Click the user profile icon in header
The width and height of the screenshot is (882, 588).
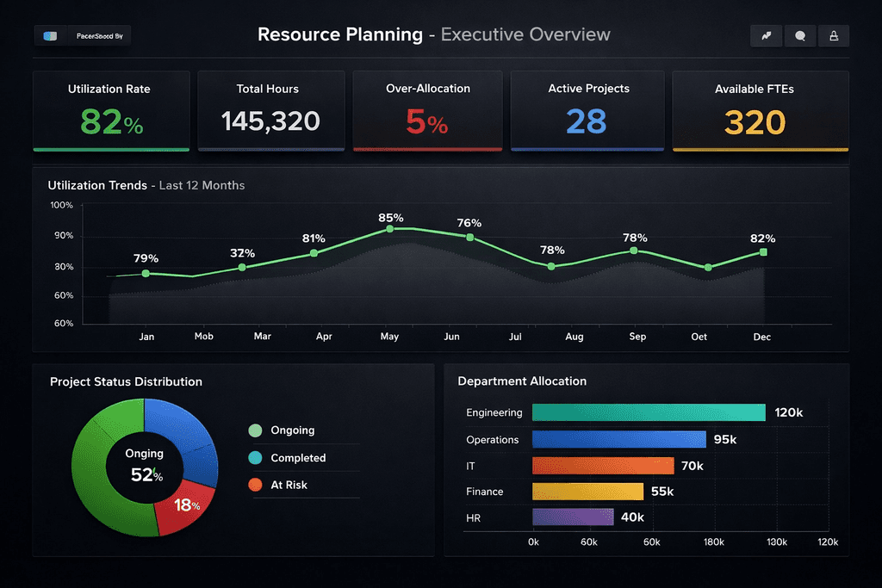coord(833,36)
